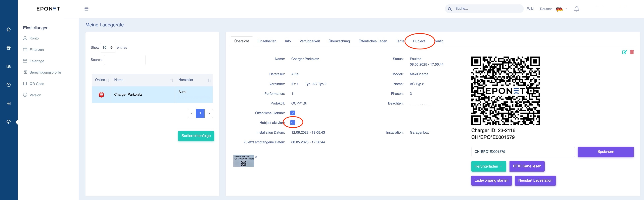Click the red offline status icon
The height and width of the screenshot is (200, 644).
tap(101, 94)
